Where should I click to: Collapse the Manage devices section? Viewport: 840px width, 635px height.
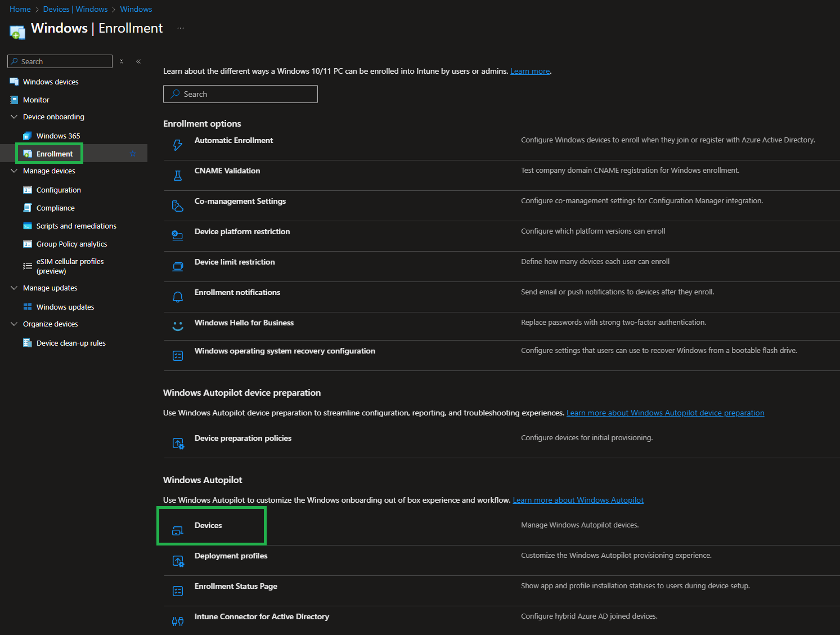(14, 171)
